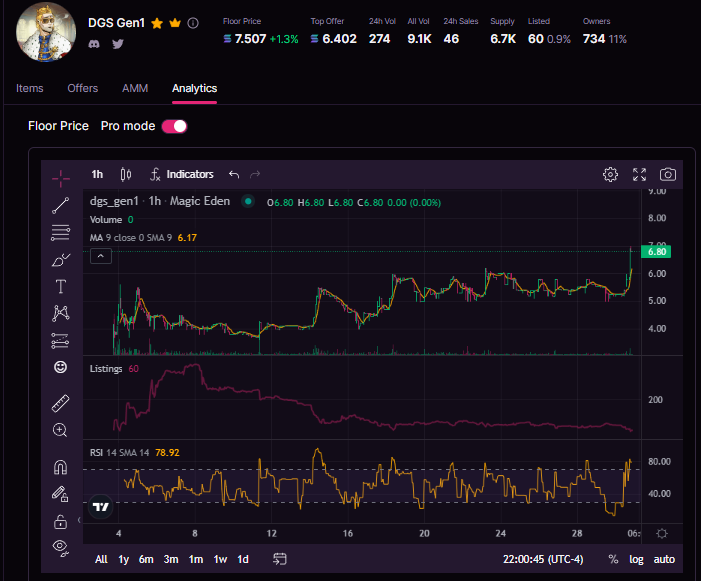Show collection info icon

[193, 23]
